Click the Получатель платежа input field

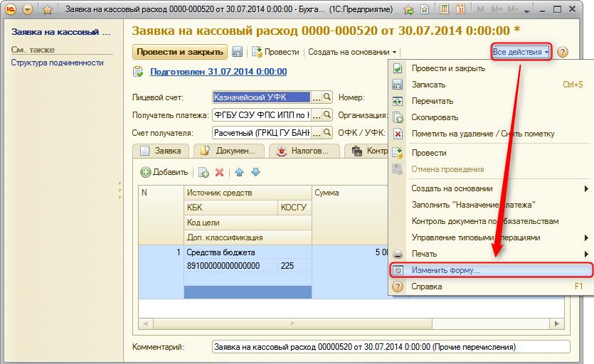coord(261,114)
